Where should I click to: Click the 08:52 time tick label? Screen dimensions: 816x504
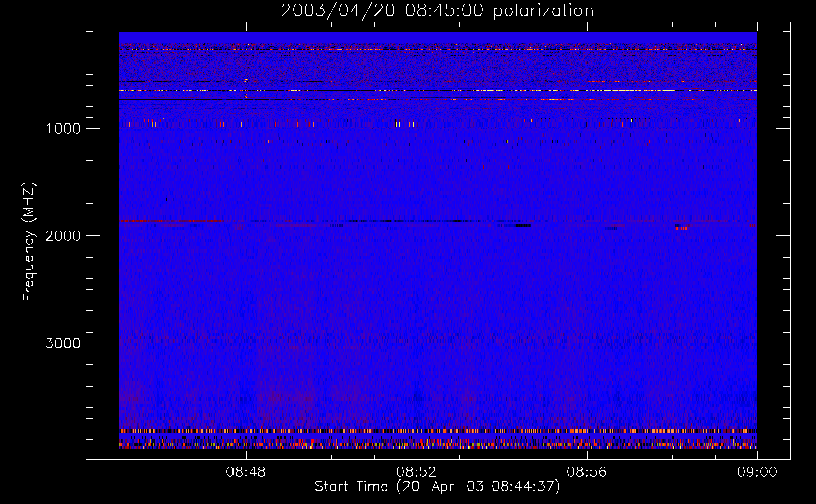(417, 472)
